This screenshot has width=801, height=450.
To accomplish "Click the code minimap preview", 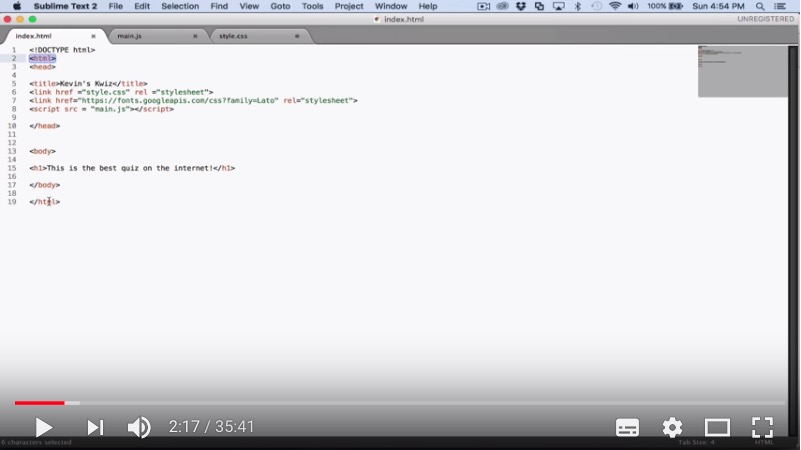I will click(x=743, y=71).
